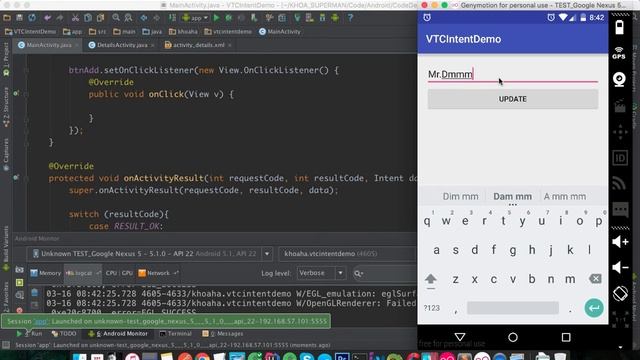Click the Undo arrow icon
The height and width of the screenshot is (360, 640).
click(47, 18)
